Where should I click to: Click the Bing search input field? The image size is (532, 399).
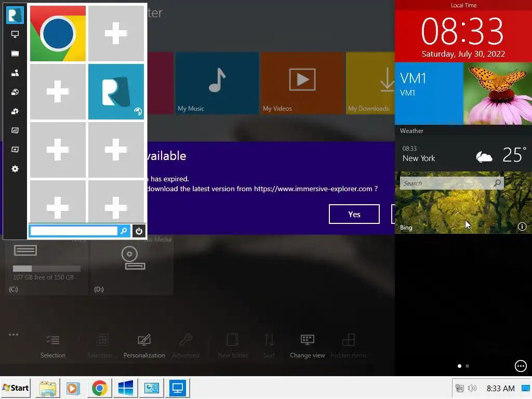[x=446, y=183]
